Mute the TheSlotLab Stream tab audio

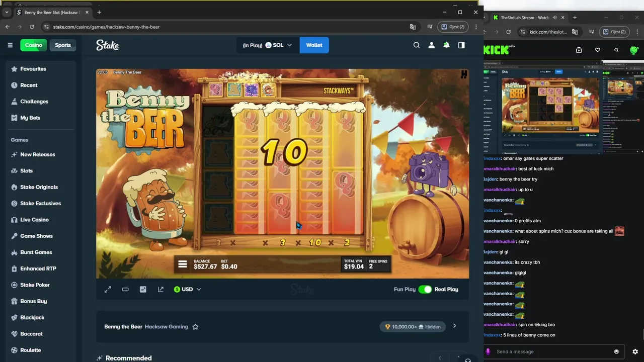tap(555, 18)
